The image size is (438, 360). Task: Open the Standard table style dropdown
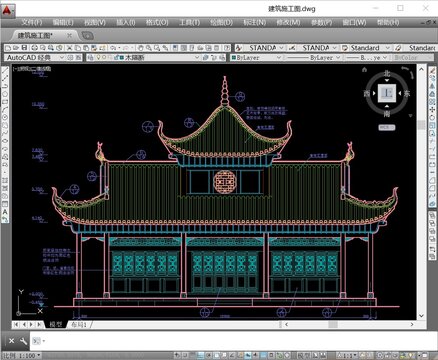(388, 48)
